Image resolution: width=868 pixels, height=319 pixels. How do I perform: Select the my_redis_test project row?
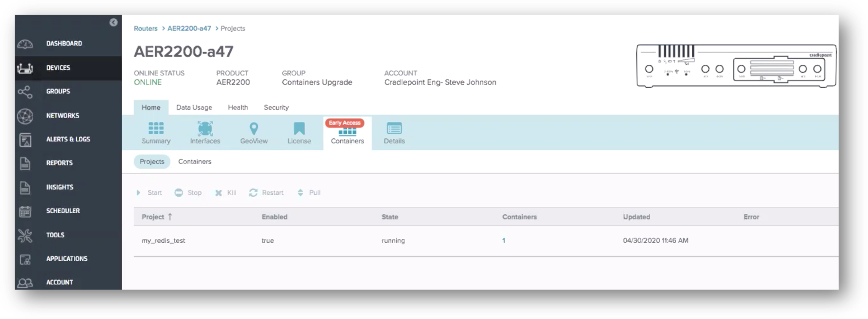pyautogui.click(x=486, y=241)
